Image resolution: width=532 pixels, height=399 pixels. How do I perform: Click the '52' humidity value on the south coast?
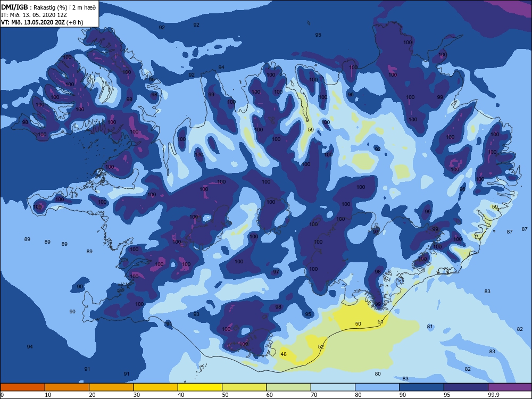coord(321,347)
